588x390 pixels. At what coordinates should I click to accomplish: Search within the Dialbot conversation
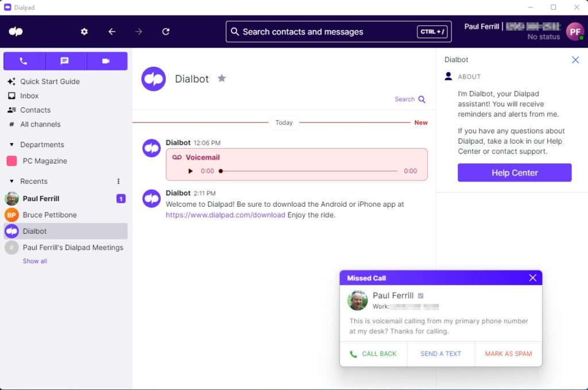click(x=410, y=99)
